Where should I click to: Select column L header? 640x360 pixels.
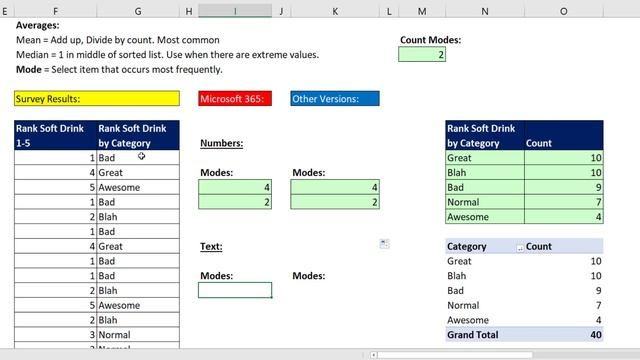[x=389, y=11]
